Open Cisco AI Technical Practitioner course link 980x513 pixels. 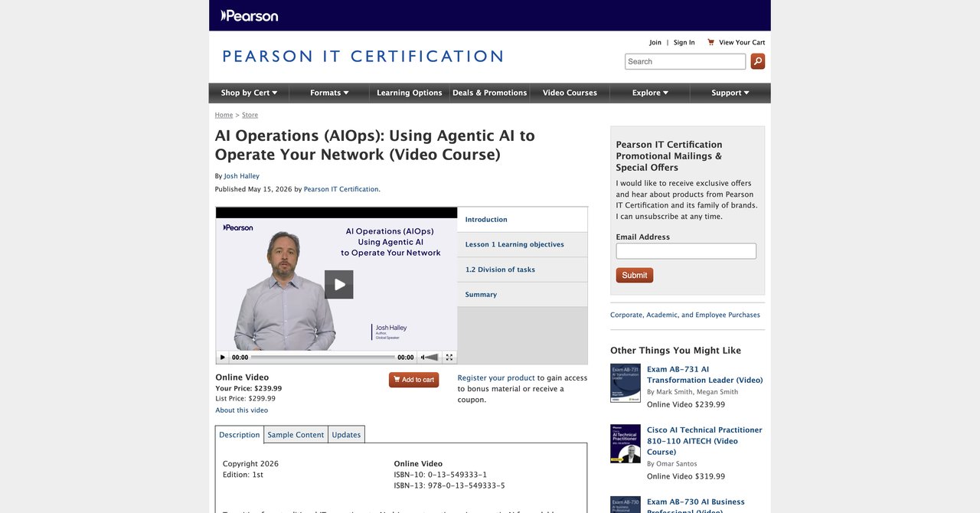click(704, 441)
